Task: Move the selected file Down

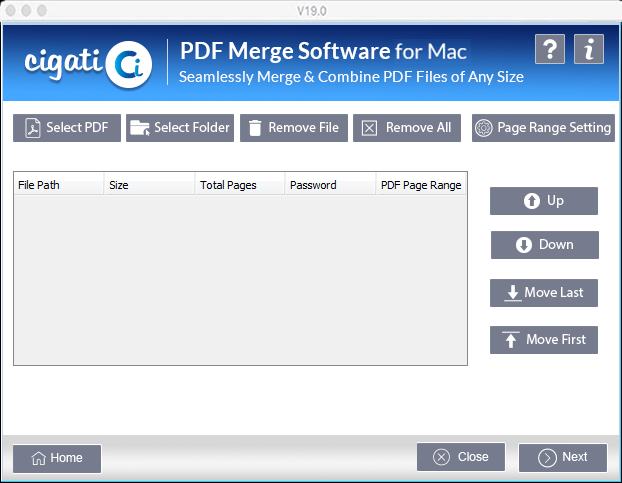Action: coord(545,245)
